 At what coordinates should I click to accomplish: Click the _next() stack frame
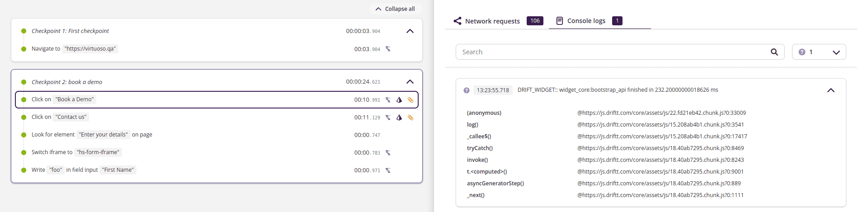476,195
